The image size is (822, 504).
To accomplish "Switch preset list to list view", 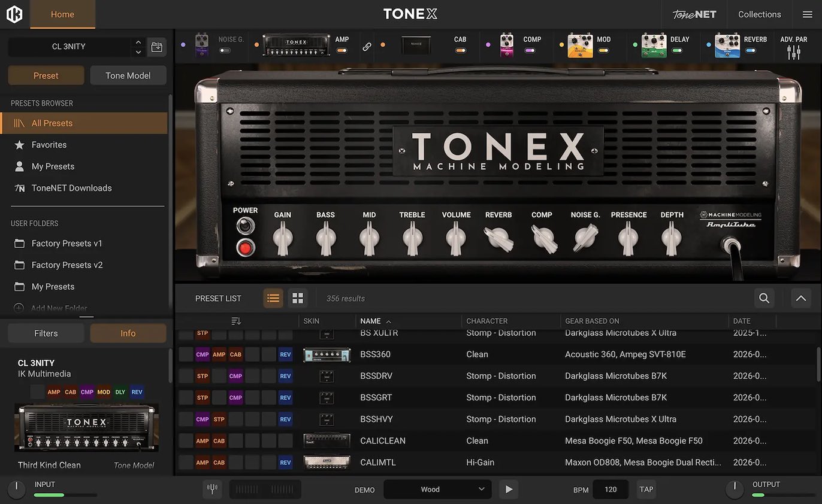I will (273, 298).
